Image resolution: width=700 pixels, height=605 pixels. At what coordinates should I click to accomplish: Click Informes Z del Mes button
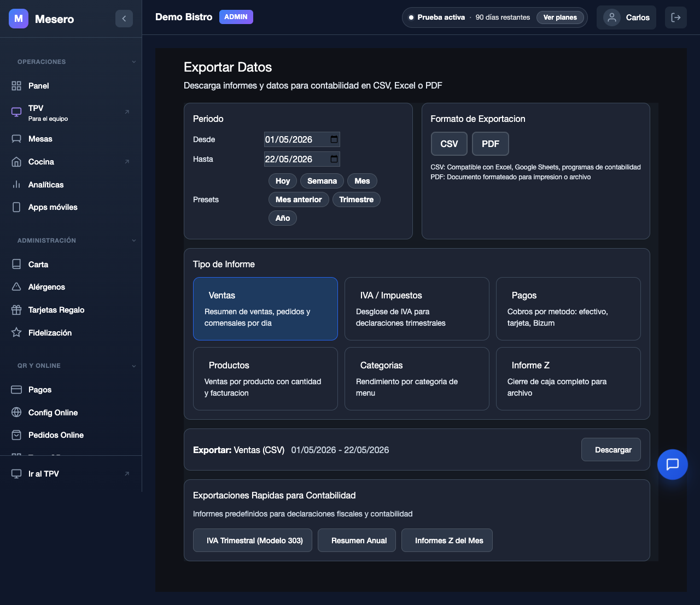pos(447,541)
